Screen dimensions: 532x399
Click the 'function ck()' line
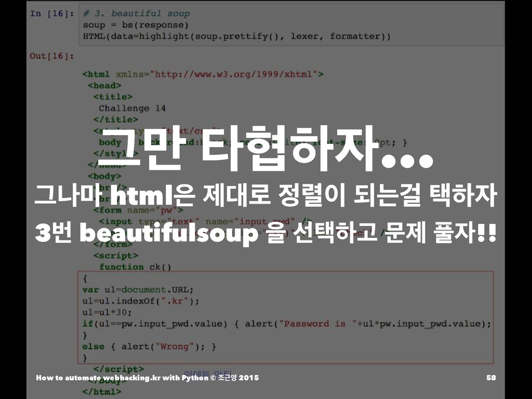click(x=136, y=267)
